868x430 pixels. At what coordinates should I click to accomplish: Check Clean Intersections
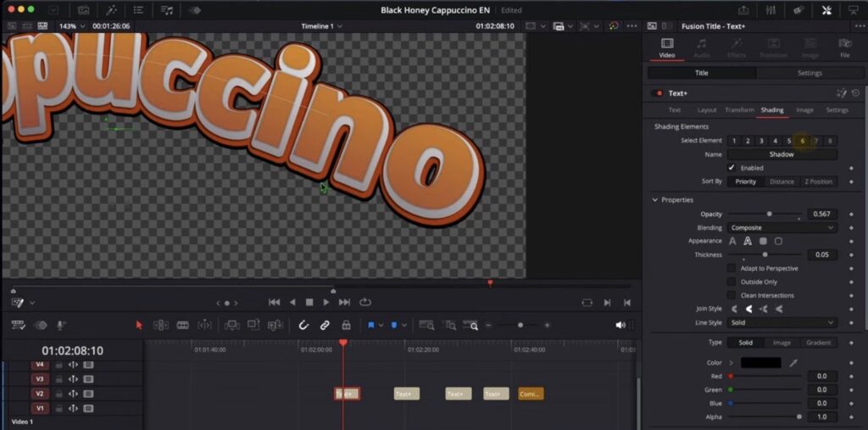[x=732, y=295]
